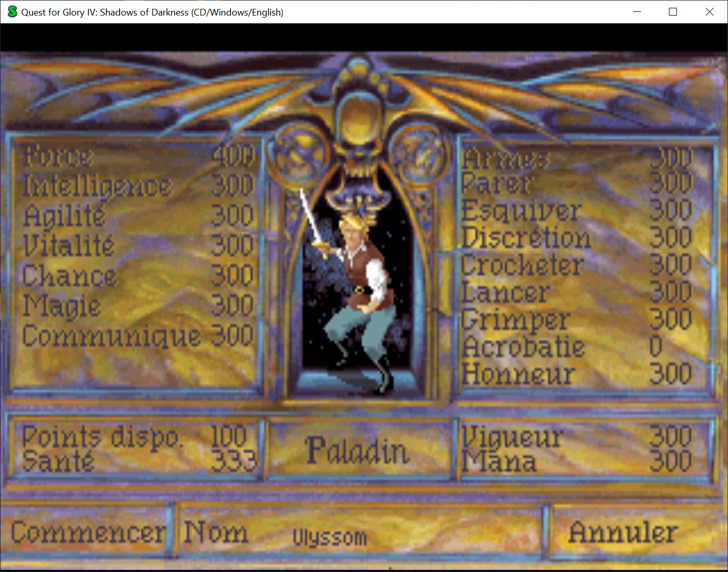Select the Grimper skill label
The image size is (728, 572).
(516, 320)
